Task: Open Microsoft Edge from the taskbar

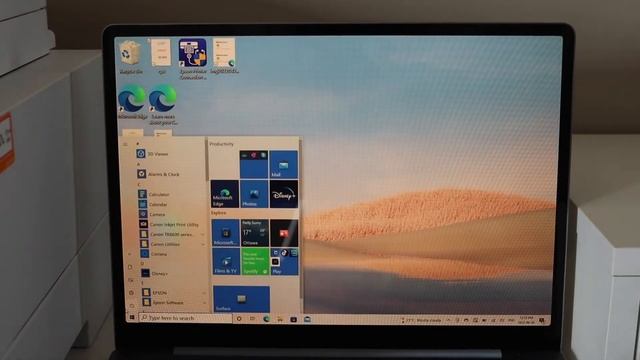Action: pos(267,319)
